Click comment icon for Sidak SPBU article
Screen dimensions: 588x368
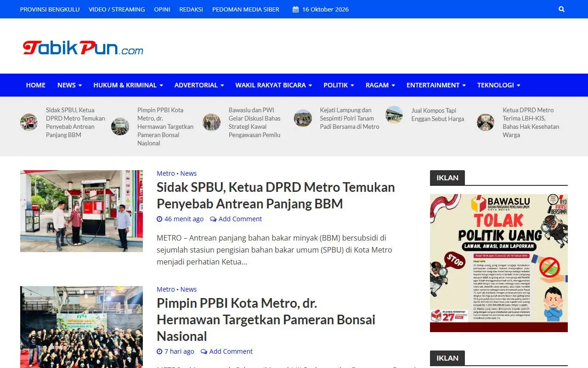click(213, 219)
